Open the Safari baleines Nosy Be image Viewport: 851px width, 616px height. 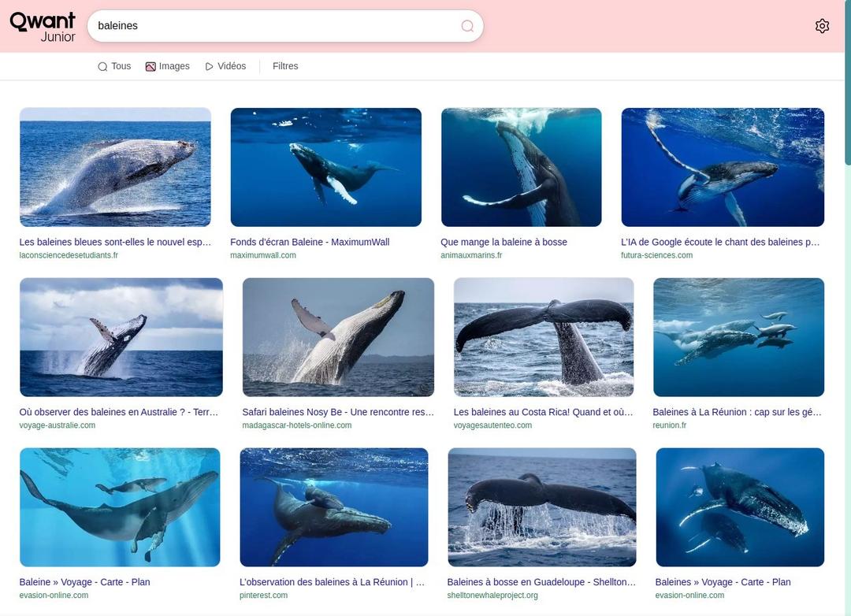338,337
